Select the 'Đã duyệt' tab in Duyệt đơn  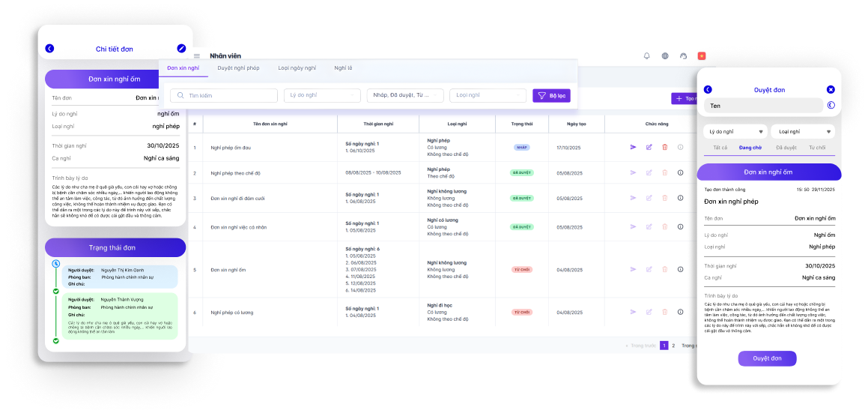click(x=786, y=148)
